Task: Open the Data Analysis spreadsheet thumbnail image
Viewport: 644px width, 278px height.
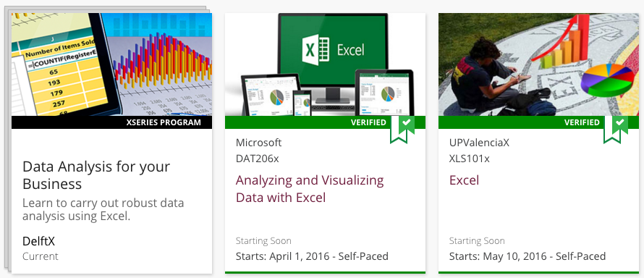Action: [x=111, y=64]
